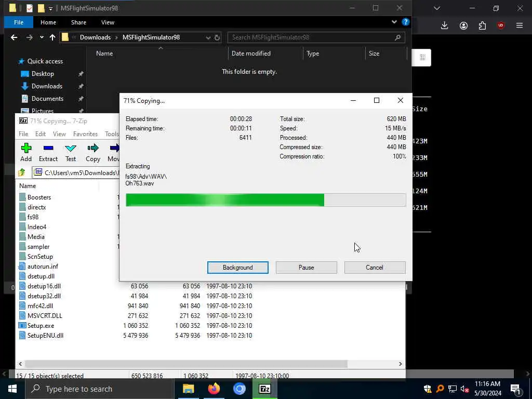
Task: Open the Explorer File tab
Action: pos(19,22)
